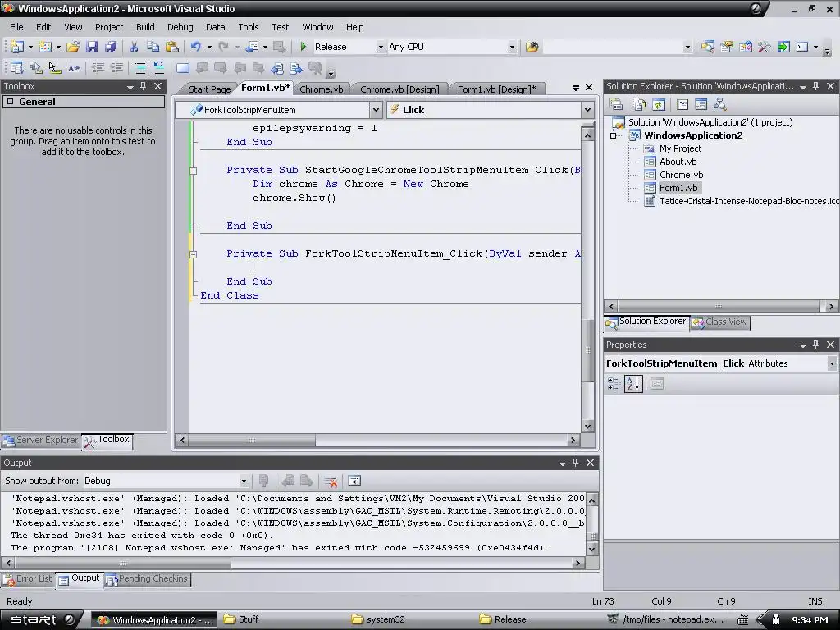Click the Show All Files icon in Solution Explorer
Screen dimensions: 840x630
[x=640, y=104]
